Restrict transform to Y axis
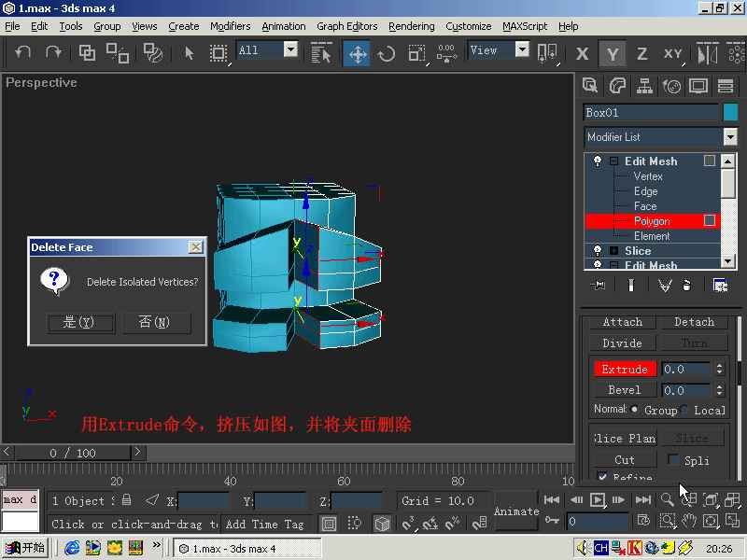This screenshot has width=747, height=560. pyautogui.click(x=613, y=53)
